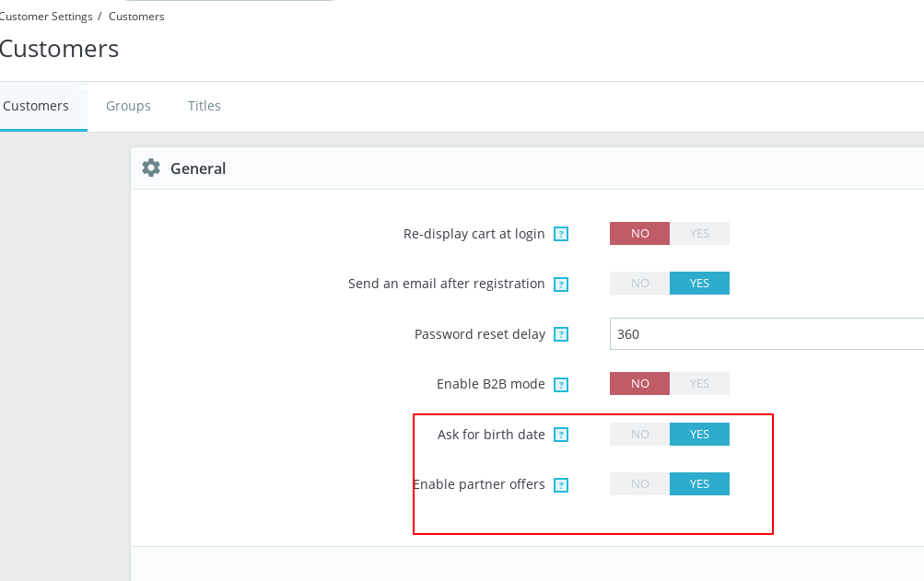The image size is (924, 581).
Task: Click the General section gear icon
Action: point(151,168)
